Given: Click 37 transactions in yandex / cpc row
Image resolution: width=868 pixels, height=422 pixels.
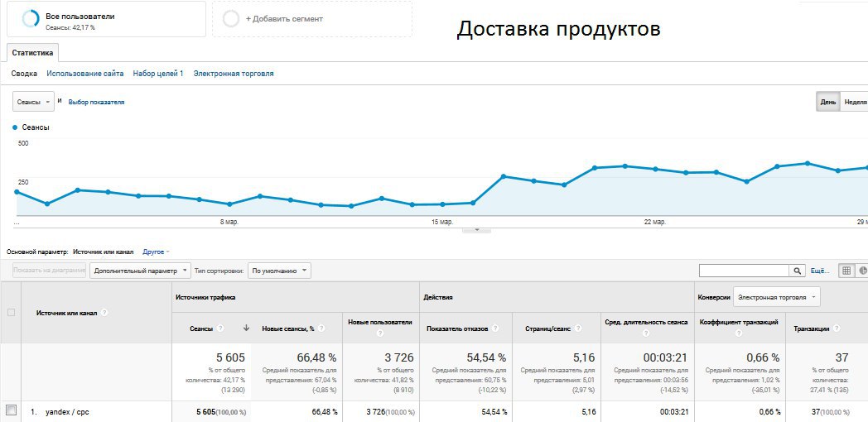Looking at the screenshot, I should (x=817, y=412).
